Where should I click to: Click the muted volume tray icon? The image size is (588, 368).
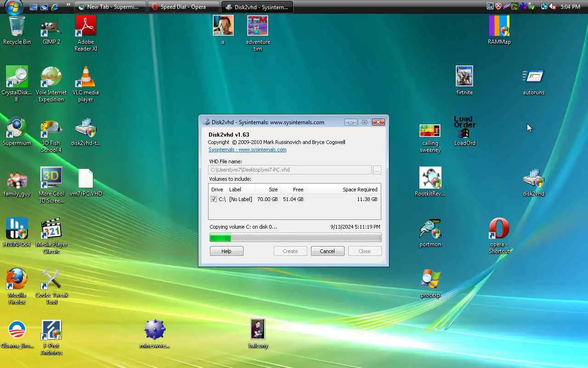point(553,6)
